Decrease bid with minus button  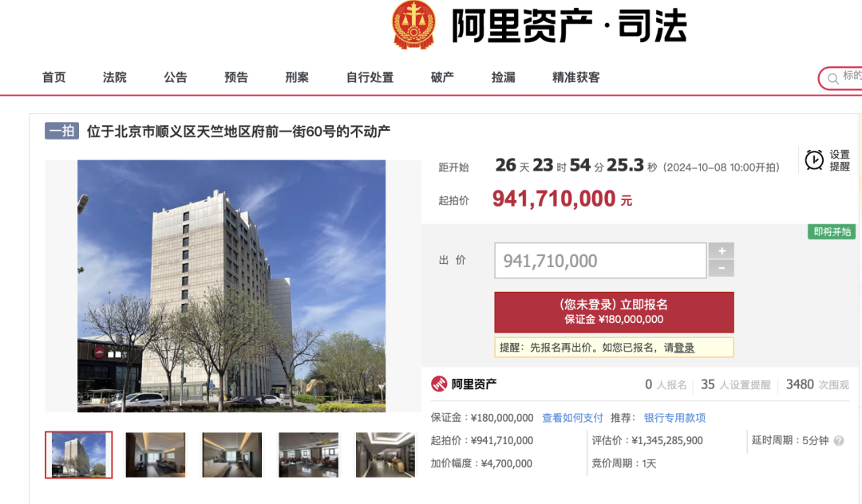coord(722,269)
